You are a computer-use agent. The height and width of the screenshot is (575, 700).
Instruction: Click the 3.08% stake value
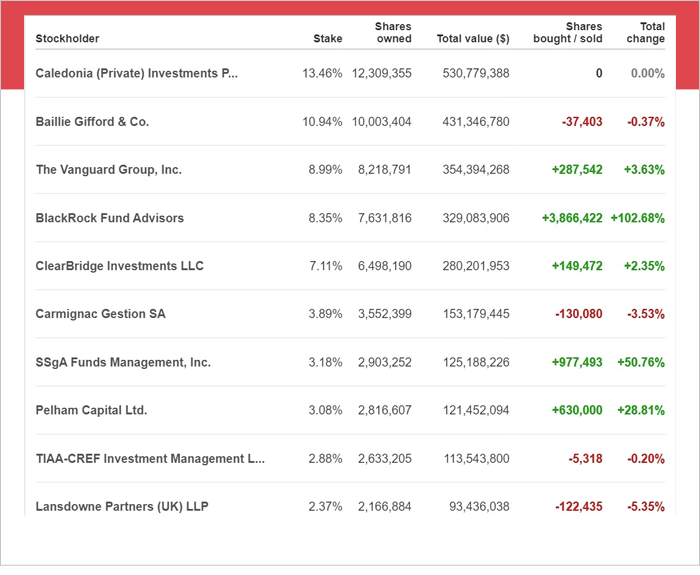(325, 410)
